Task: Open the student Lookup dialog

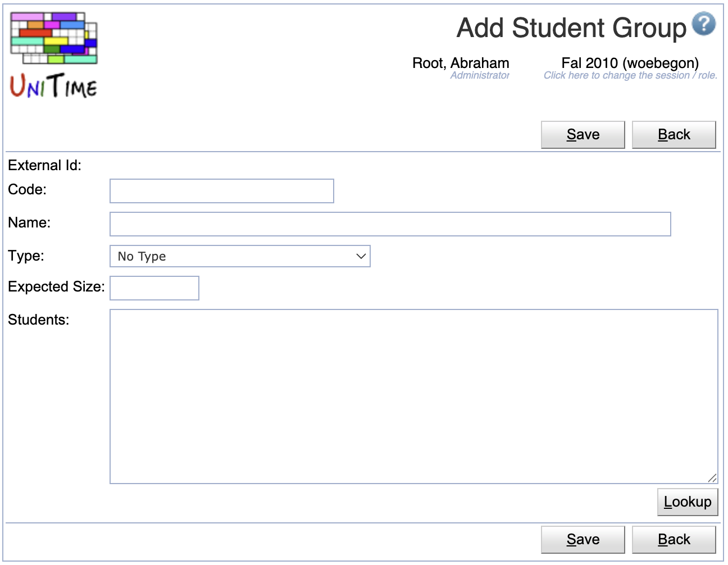Action: point(688,502)
